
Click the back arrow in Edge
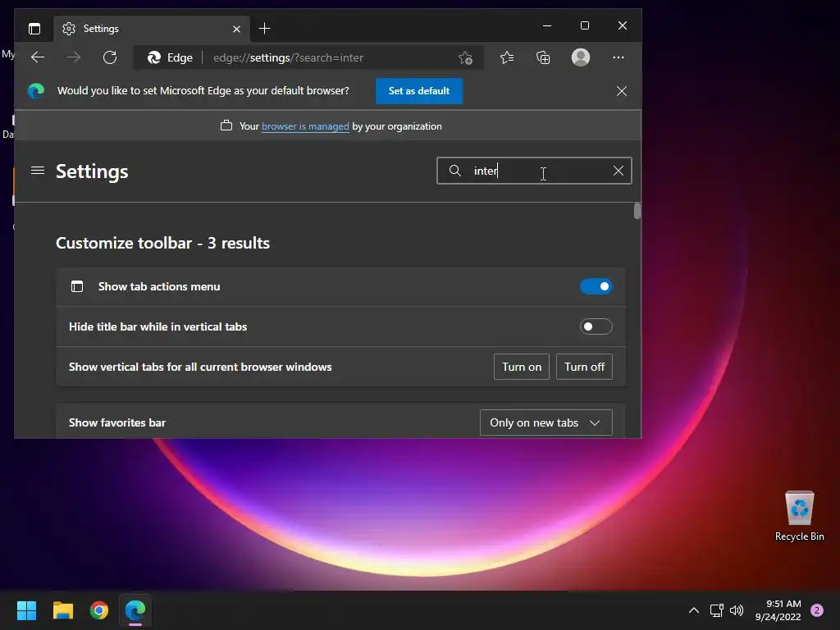38,57
